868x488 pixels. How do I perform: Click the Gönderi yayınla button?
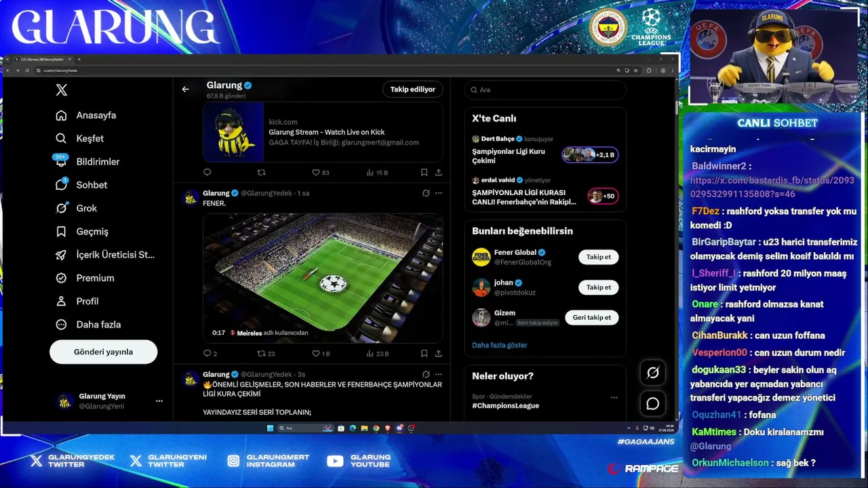(103, 352)
